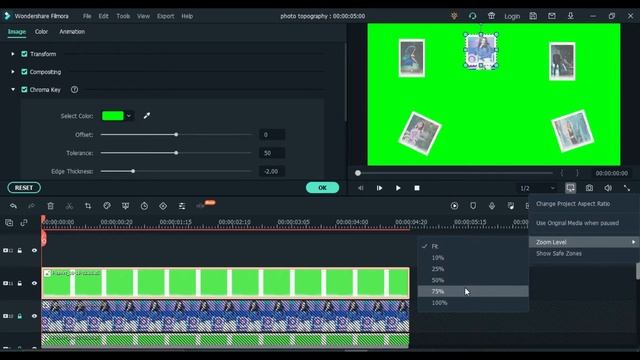The width and height of the screenshot is (640, 360).
Task: Toggle the Transform checkbox
Action: click(x=24, y=54)
